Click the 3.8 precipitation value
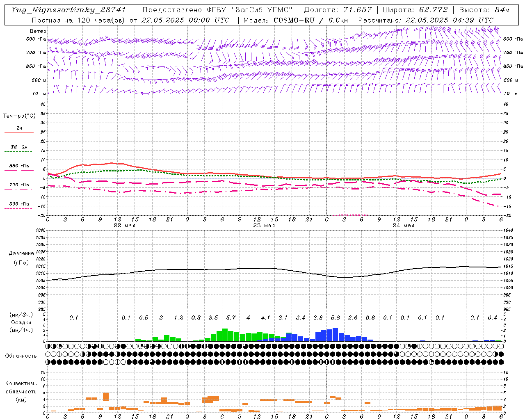Viewport: 525px width, 420px height. point(318,318)
